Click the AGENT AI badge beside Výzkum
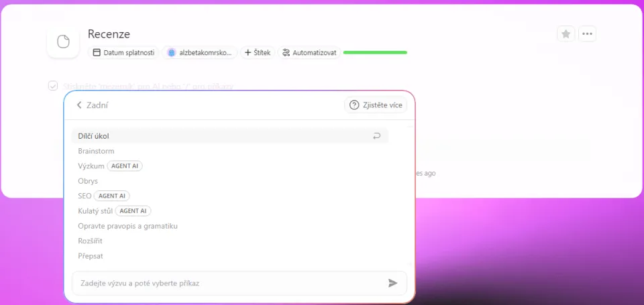644x305 pixels. pyautogui.click(x=125, y=166)
